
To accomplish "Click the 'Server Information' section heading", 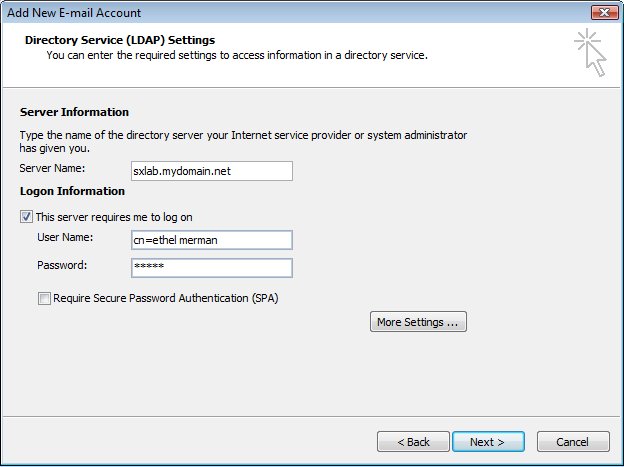I will 75,112.
